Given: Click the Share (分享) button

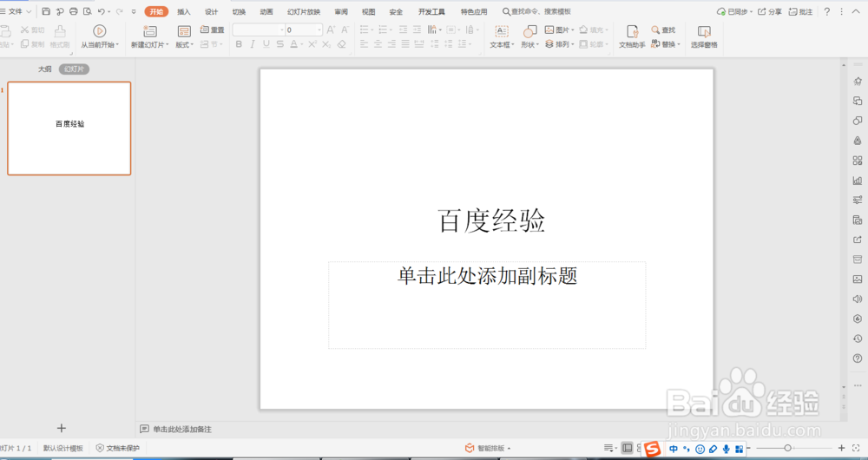Looking at the screenshot, I should (769, 11).
